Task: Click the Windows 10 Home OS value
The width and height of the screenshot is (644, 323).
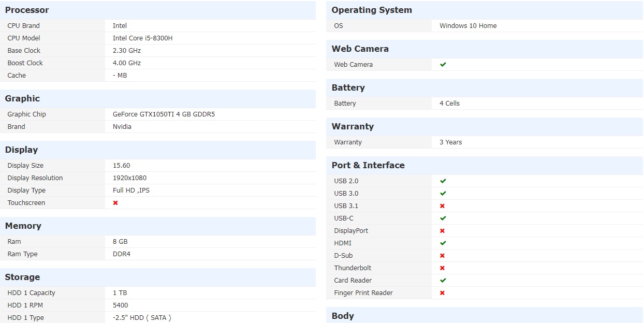Action: [x=468, y=26]
